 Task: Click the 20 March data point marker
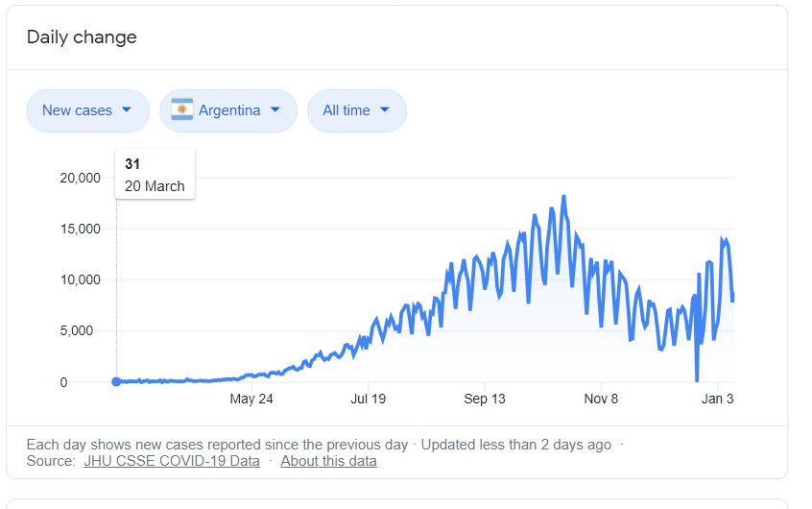point(116,381)
